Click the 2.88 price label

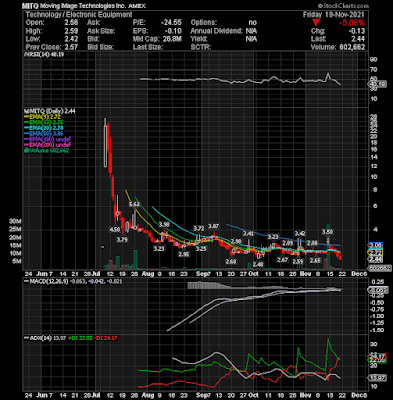pos(312,243)
